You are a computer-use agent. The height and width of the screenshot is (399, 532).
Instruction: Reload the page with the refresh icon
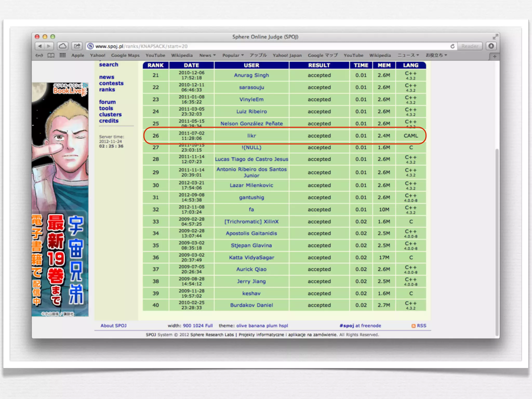pyautogui.click(x=452, y=46)
